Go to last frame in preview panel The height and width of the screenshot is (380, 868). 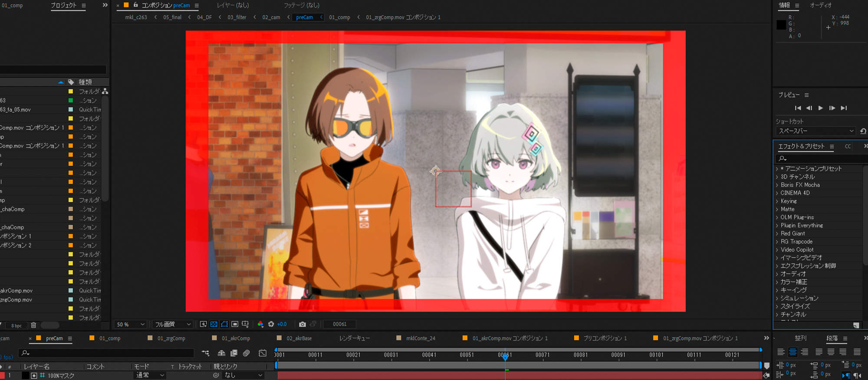844,108
